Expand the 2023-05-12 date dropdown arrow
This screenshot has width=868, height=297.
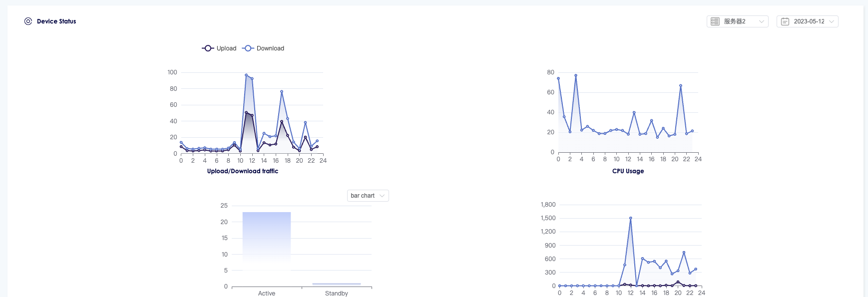(832, 21)
